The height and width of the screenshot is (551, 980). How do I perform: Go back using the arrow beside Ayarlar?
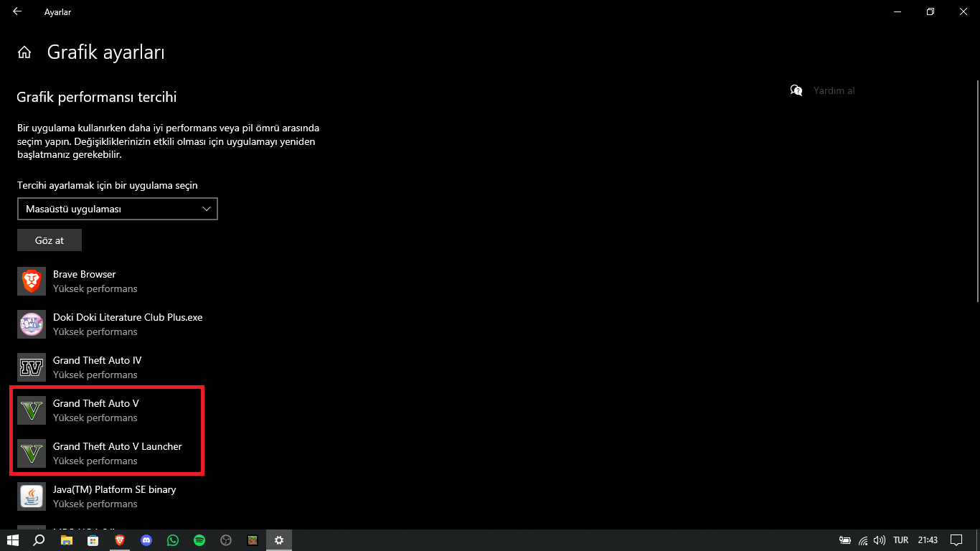click(17, 11)
